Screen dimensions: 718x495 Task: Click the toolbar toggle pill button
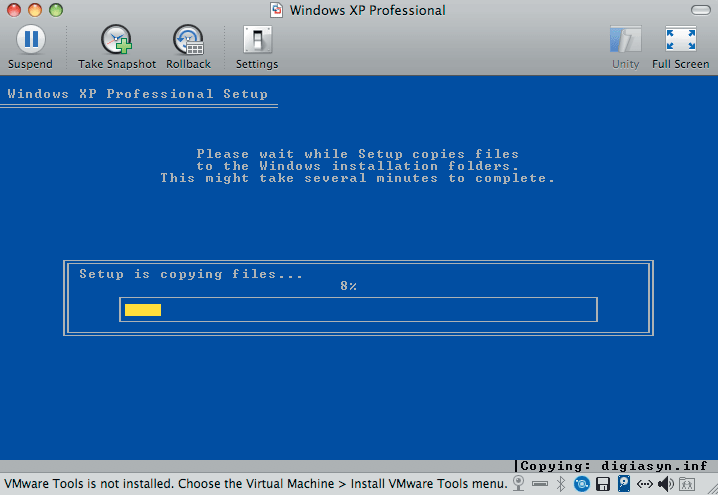pos(700,10)
